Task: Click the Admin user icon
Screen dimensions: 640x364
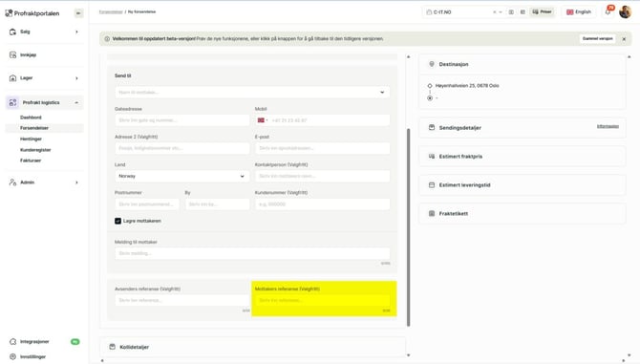Action: pos(12,182)
